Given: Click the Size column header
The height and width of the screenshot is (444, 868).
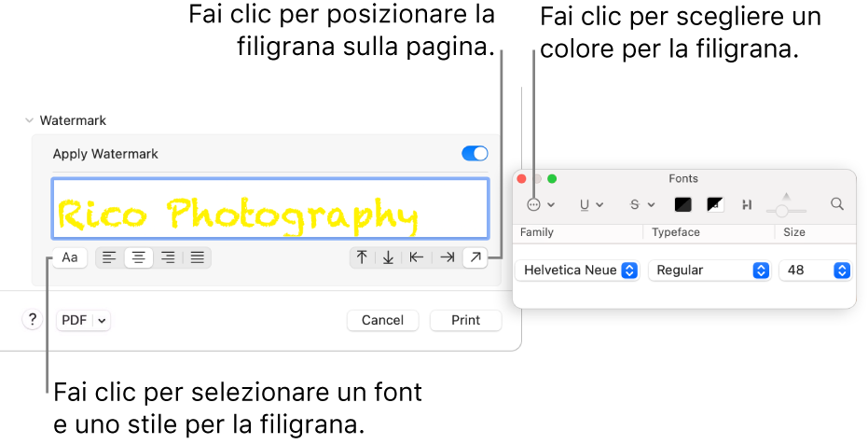Looking at the screenshot, I should [x=793, y=232].
